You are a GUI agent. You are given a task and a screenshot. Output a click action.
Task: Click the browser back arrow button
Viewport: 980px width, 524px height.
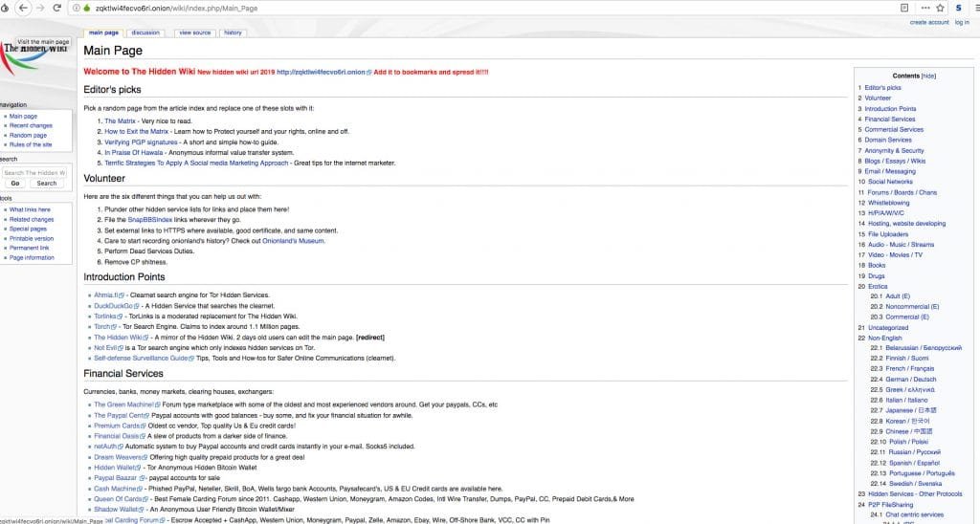click(23, 8)
